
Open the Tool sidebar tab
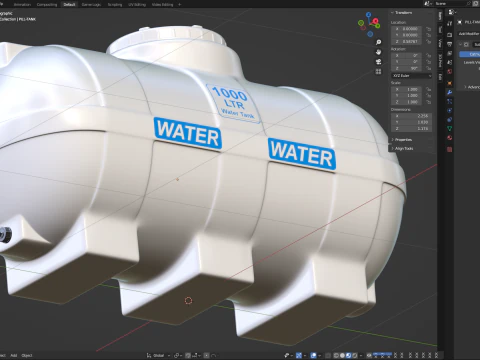click(440, 30)
